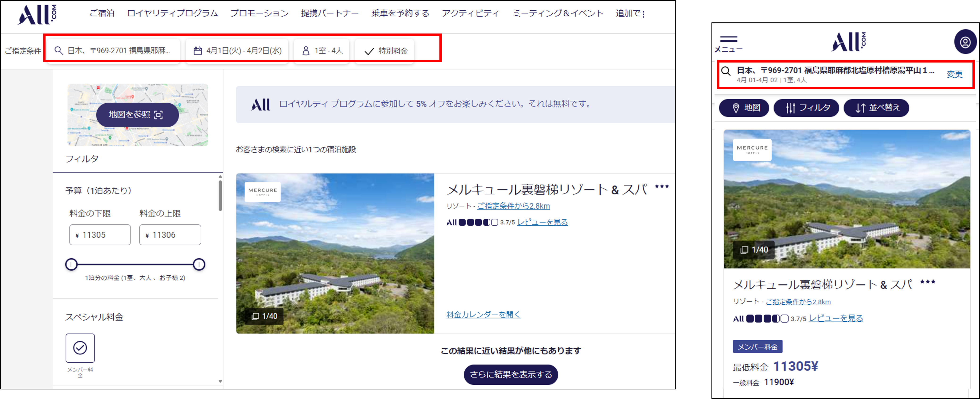The width and height of the screenshot is (980, 399).
Task: Click the 変更 link in mobile search bar
Action: coord(954,74)
